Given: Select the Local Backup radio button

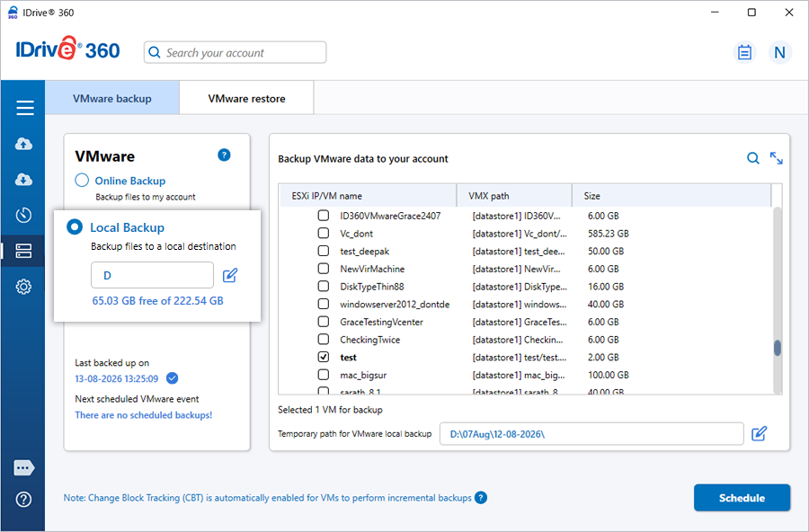Looking at the screenshot, I should pos(75,226).
